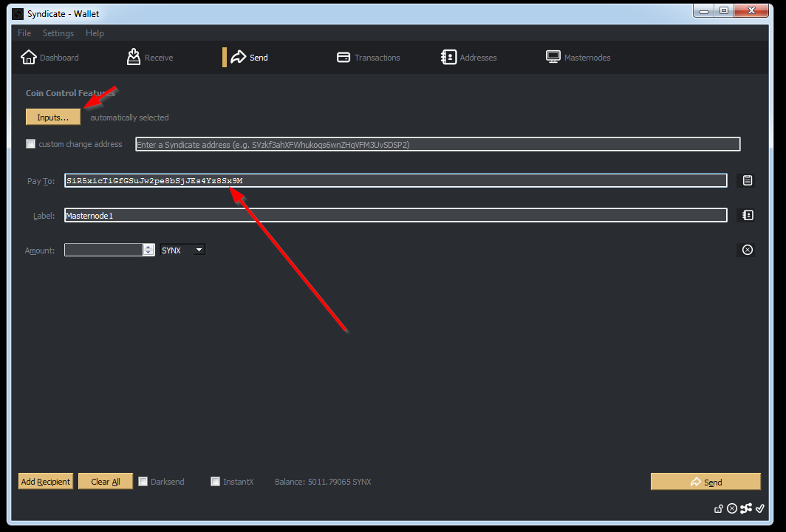Toggle the Darksend checkbox
This screenshot has width=786, height=532.
[143, 481]
